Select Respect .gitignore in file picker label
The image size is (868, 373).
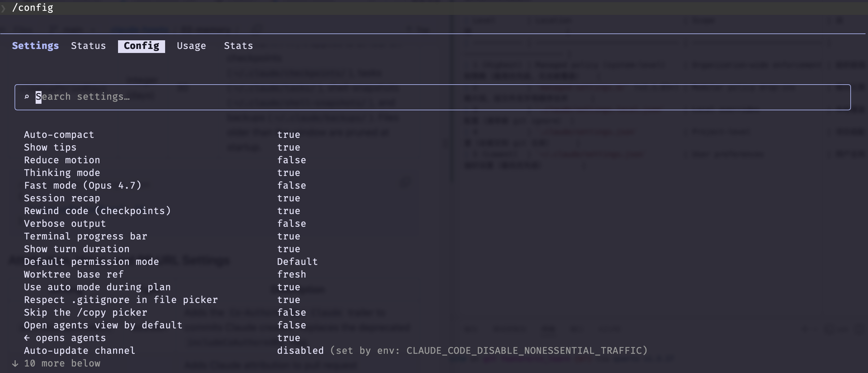[x=121, y=300]
